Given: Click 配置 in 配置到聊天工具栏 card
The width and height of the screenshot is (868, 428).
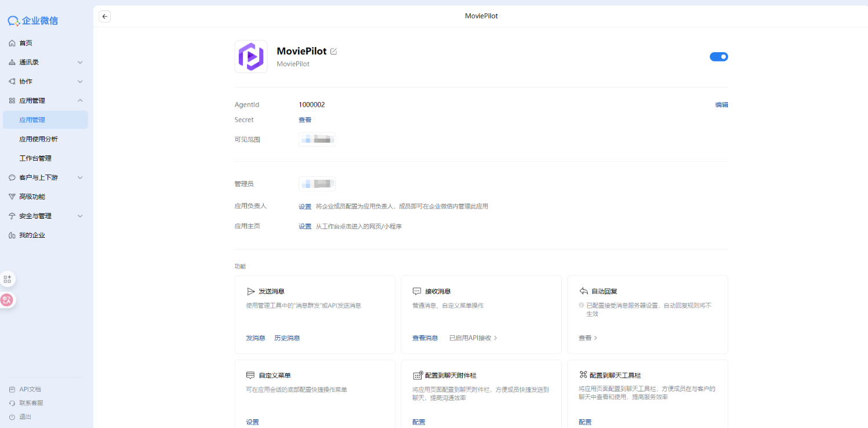Looking at the screenshot, I should 585,422.
